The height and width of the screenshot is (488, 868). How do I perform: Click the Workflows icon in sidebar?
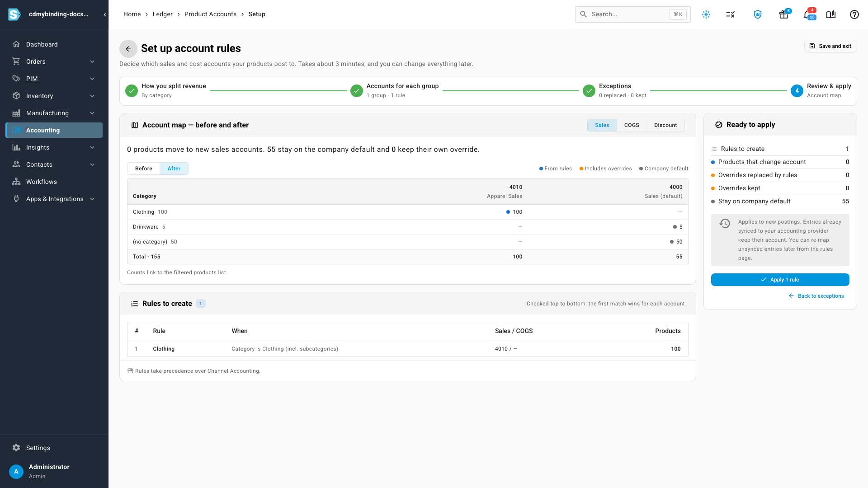pyautogui.click(x=16, y=182)
